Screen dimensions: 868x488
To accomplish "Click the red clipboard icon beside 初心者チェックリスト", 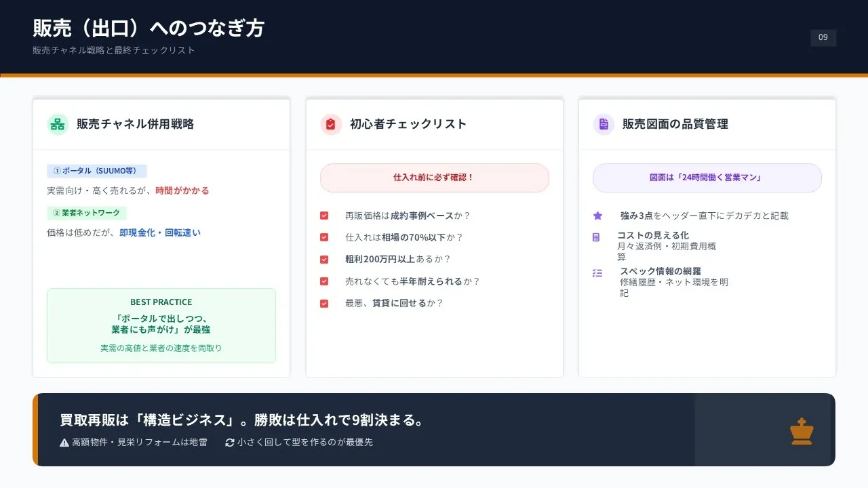I will (331, 125).
